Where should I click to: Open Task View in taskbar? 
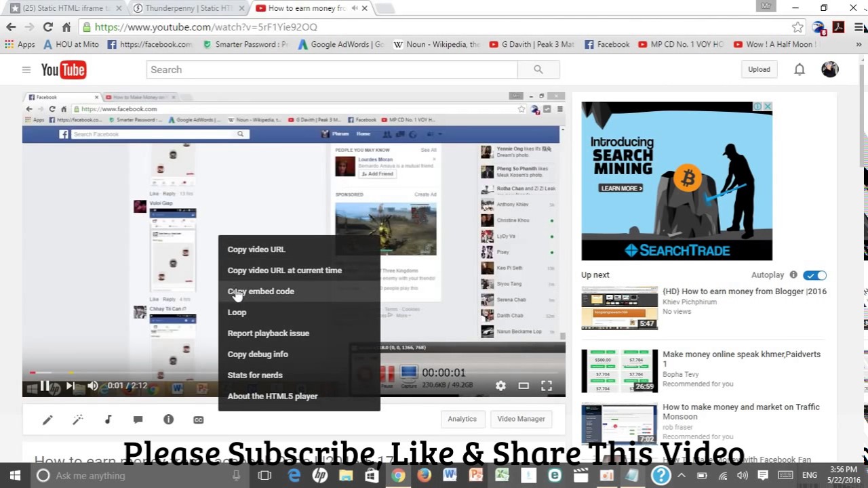click(x=264, y=476)
